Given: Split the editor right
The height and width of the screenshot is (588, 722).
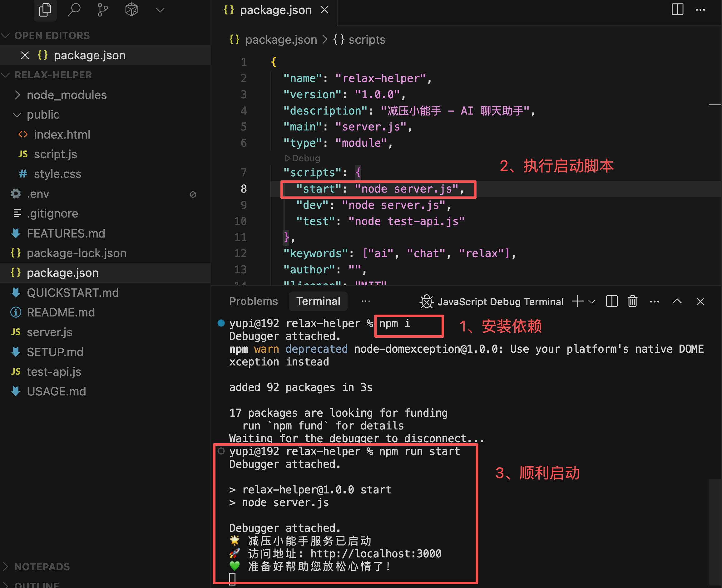Looking at the screenshot, I should [x=677, y=10].
